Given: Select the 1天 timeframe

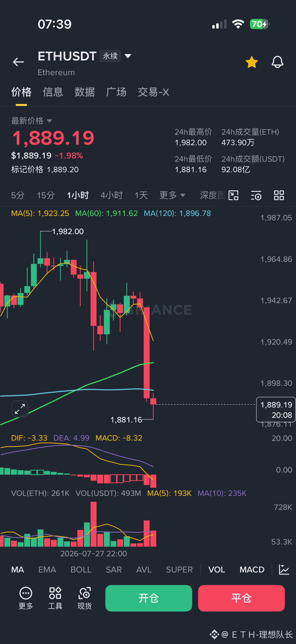Looking at the screenshot, I should 141,195.
